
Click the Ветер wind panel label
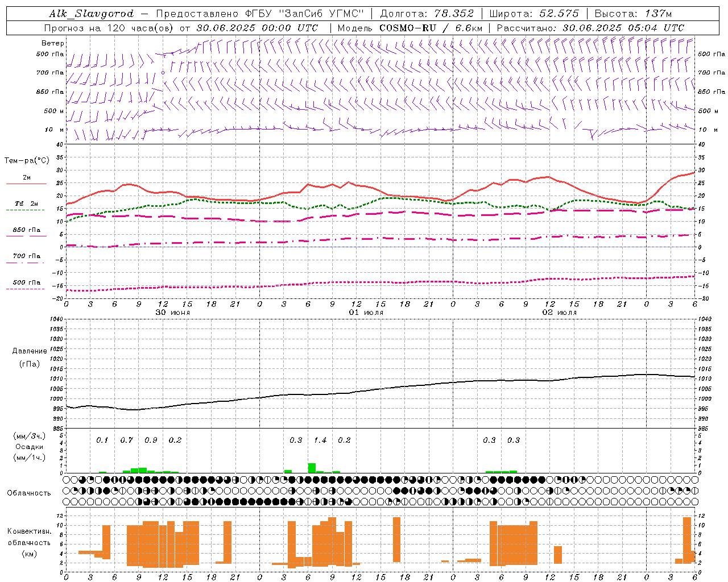(x=53, y=43)
